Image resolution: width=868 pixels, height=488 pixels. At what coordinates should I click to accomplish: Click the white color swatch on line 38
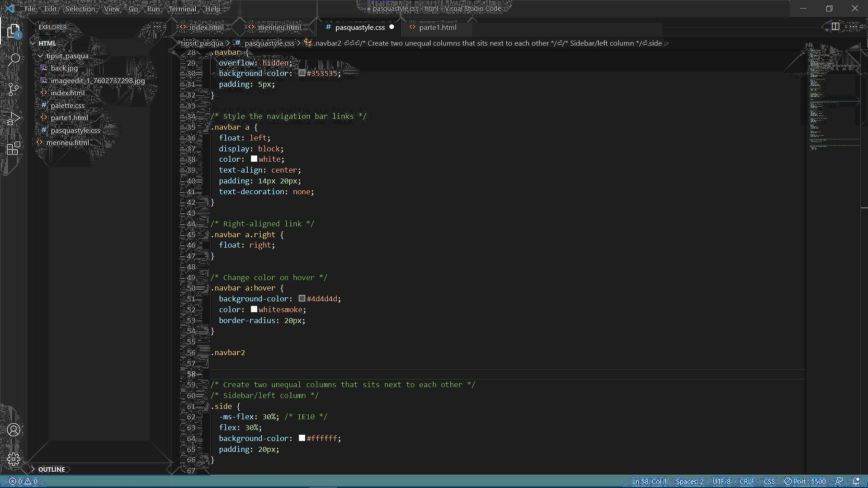click(x=254, y=159)
